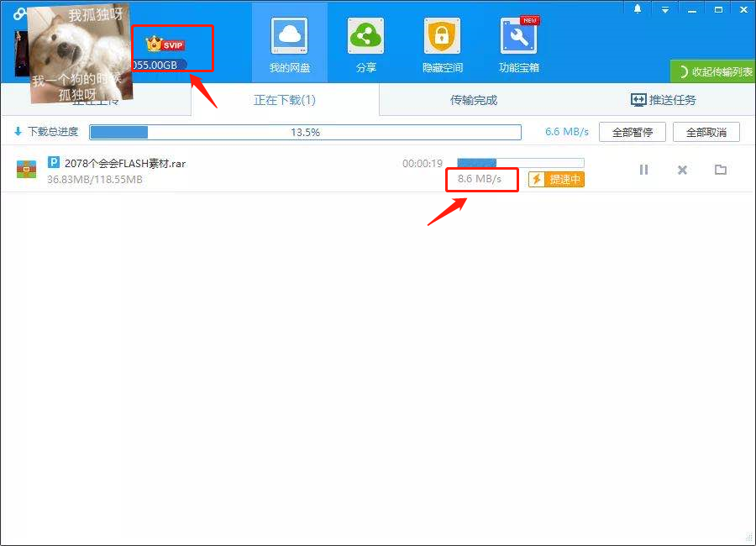
Task: Close the Baidu Netdisk window
Action: tap(744, 9)
